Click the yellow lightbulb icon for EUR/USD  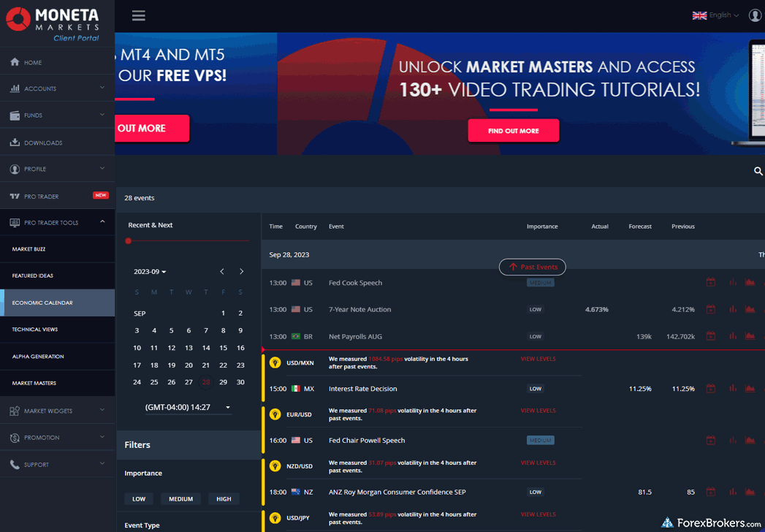275,414
